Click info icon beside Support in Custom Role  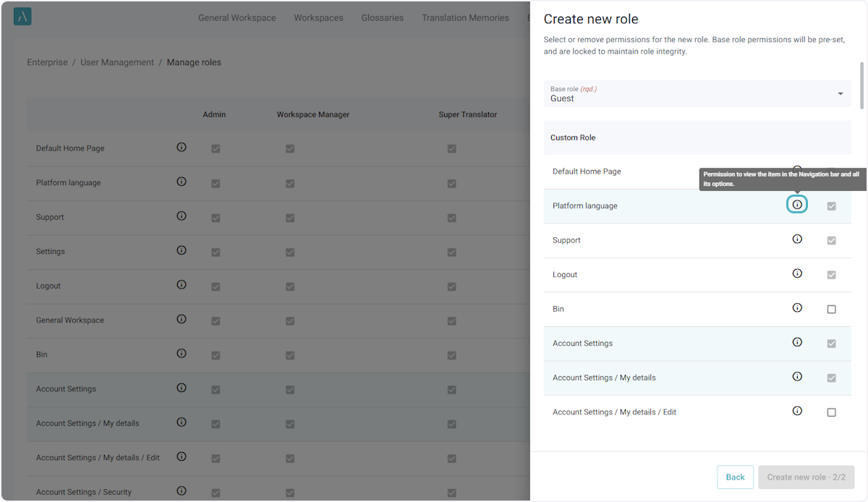797,239
